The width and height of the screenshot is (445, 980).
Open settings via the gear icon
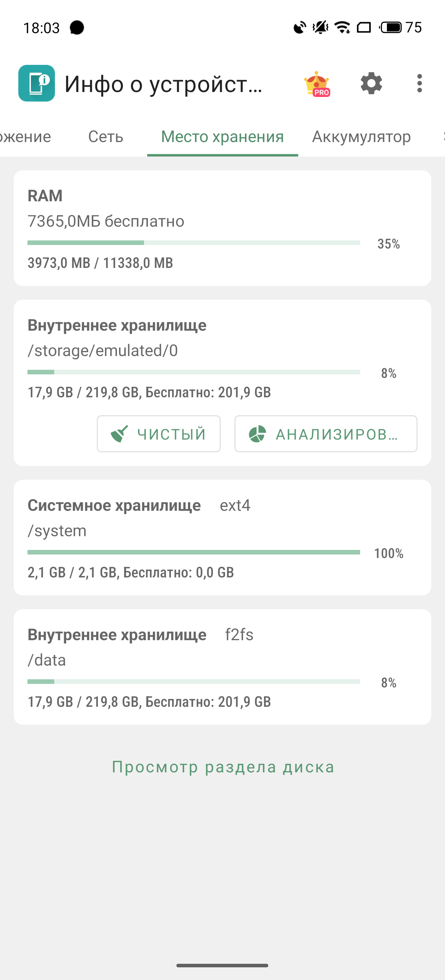(x=371, y=83)
